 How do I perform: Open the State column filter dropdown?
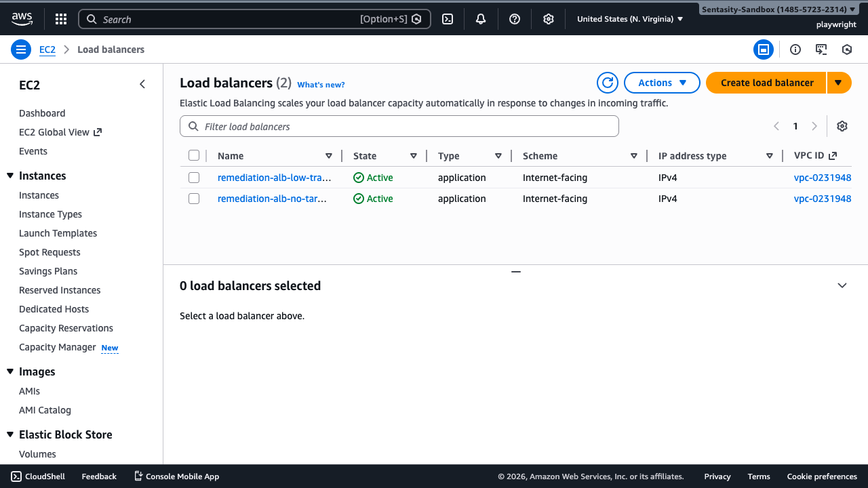point(414,155)
